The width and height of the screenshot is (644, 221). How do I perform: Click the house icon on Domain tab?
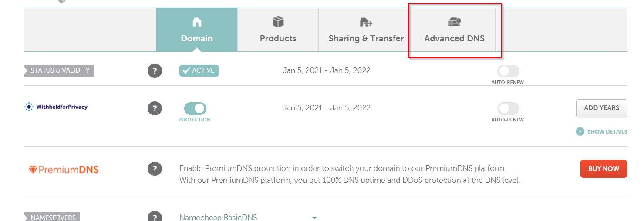click(x=197, y=22)
